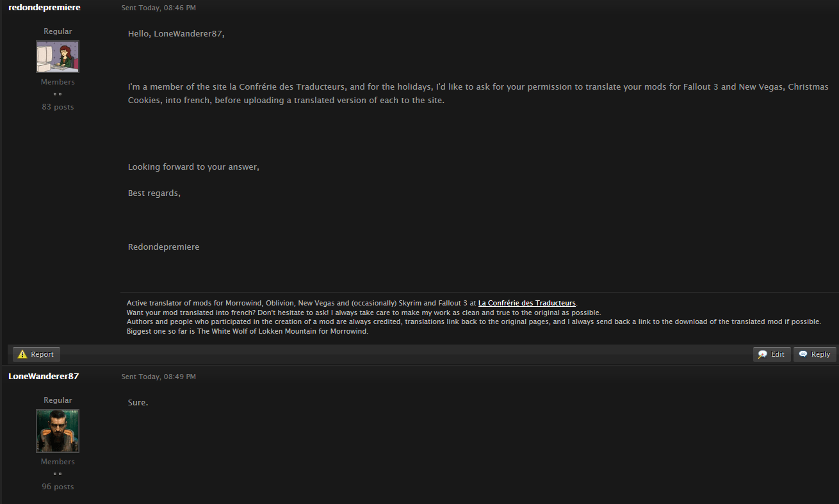
Task: Click reputation pips under redondepremiere's Members label
Action: pyautogui.click(x=58, y=94)
